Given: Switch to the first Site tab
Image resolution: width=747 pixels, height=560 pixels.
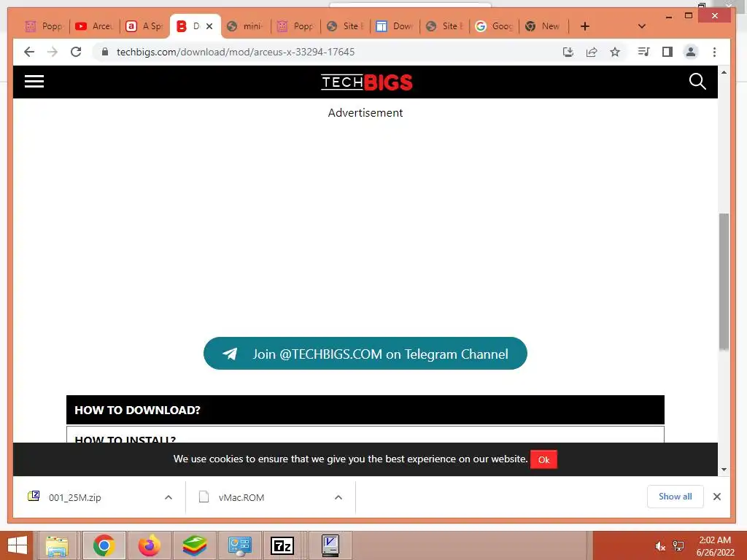Looking at the screenshot, I should pyautogui.click(x=345, y=26).
